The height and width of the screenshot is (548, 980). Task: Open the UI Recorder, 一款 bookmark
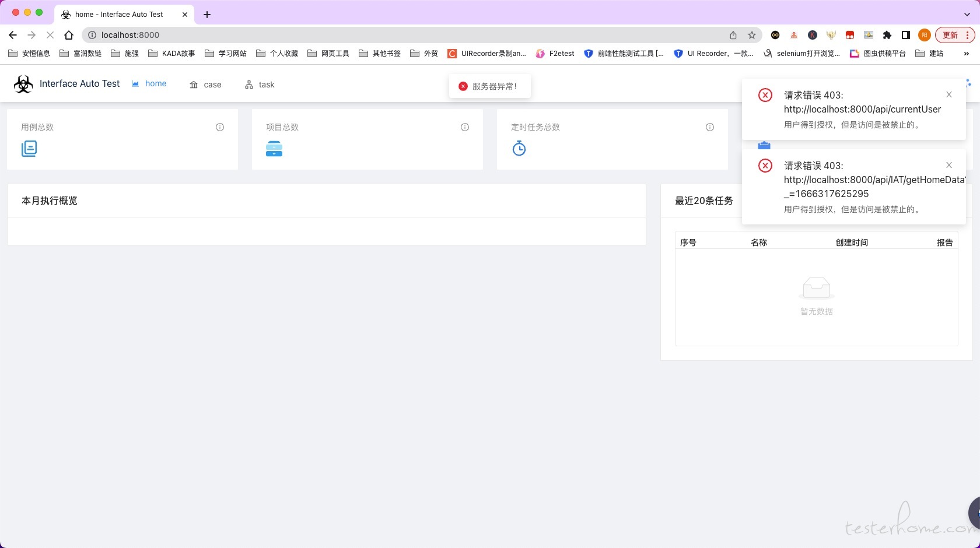click(x=713, y=54)
